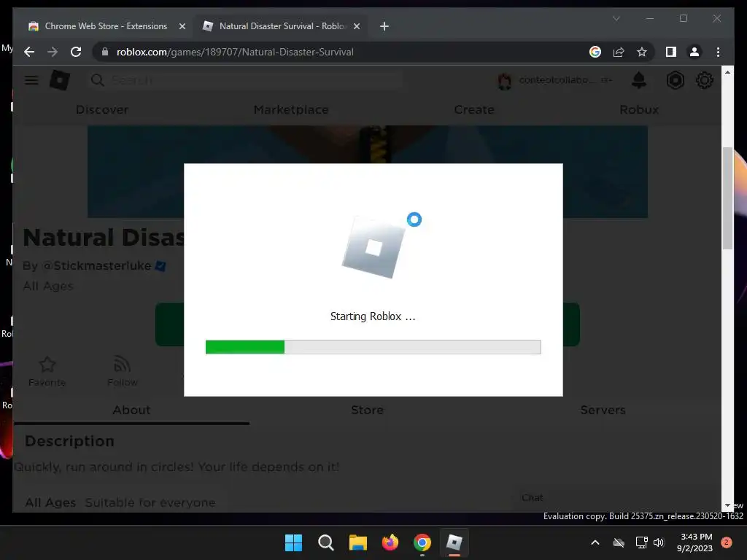The height and width of the screenshot is (560, 747).
Task: Click the page vertical scrollbar thumb
Action: pos(727,198)
